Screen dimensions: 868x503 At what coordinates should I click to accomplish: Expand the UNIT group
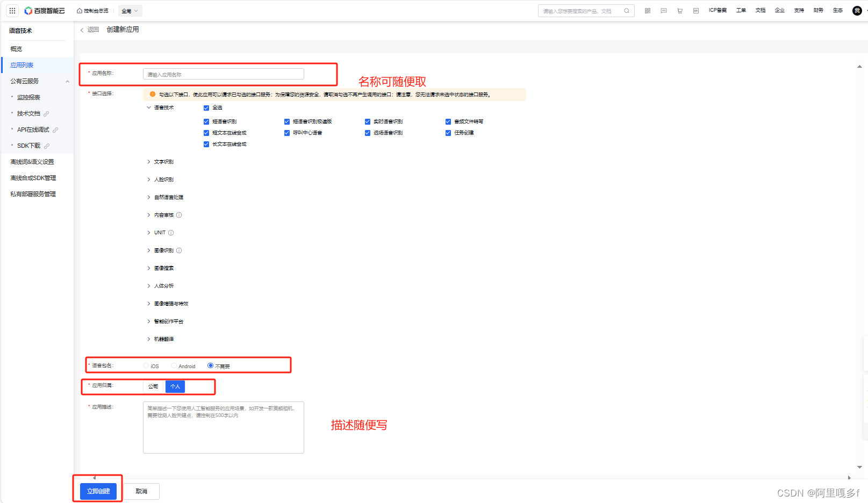coord(149,233)
